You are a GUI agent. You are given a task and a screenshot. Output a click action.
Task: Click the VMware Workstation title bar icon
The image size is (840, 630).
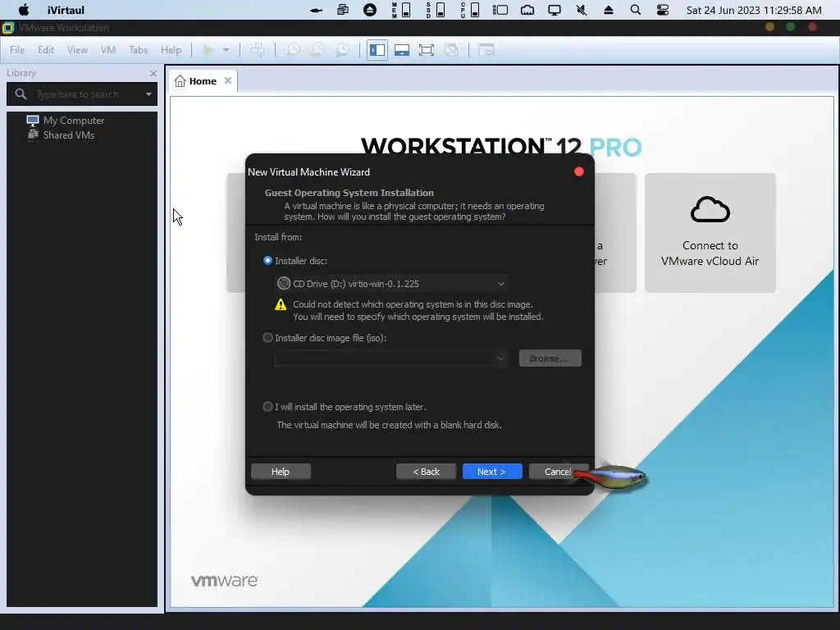point(8,28)
